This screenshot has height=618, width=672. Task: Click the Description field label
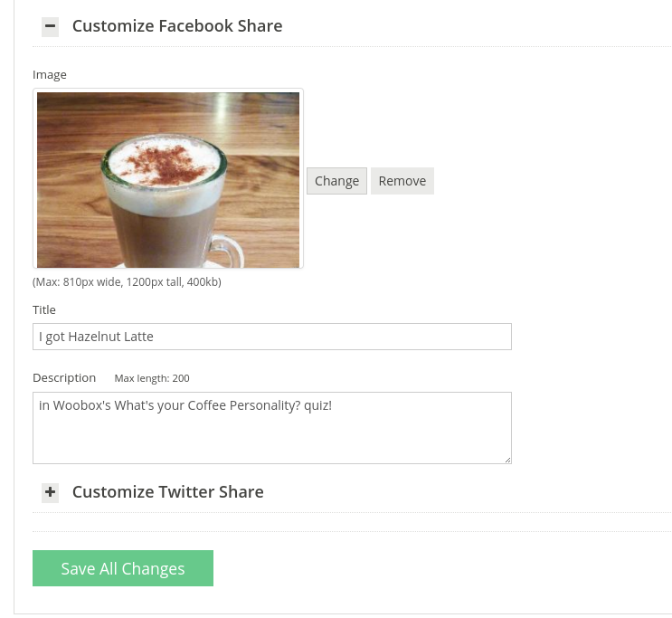pos(64,378)
